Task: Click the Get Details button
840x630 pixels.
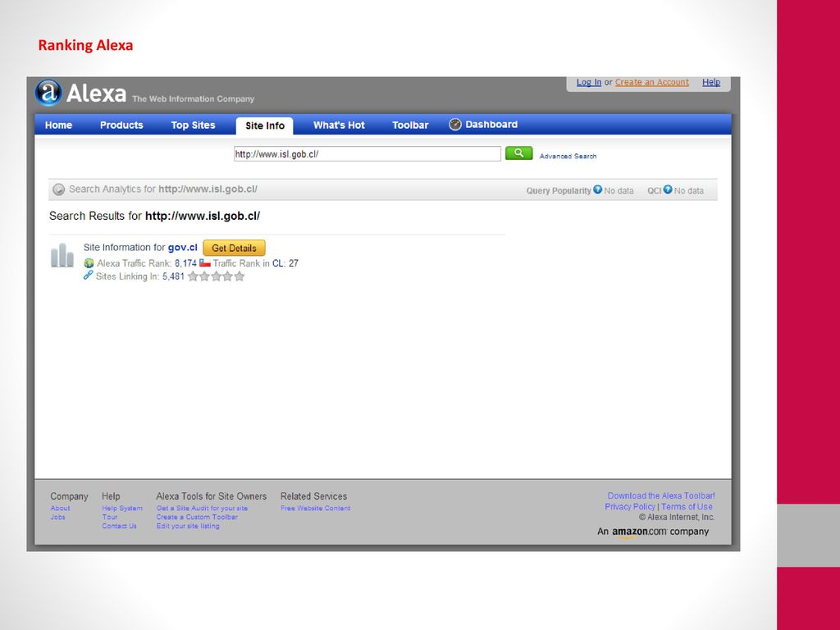Action: [234, 248]
